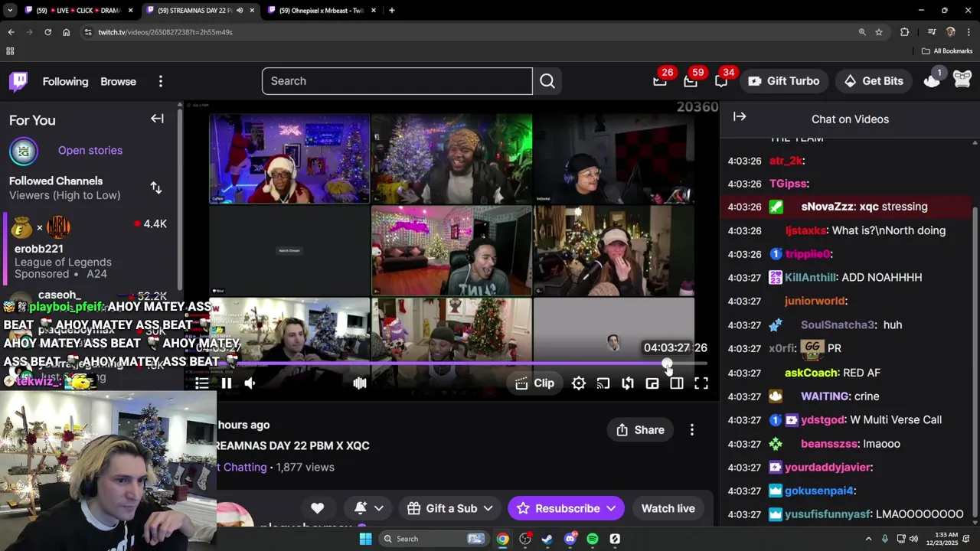Collapse the For You sidebar

pos(157,119)
